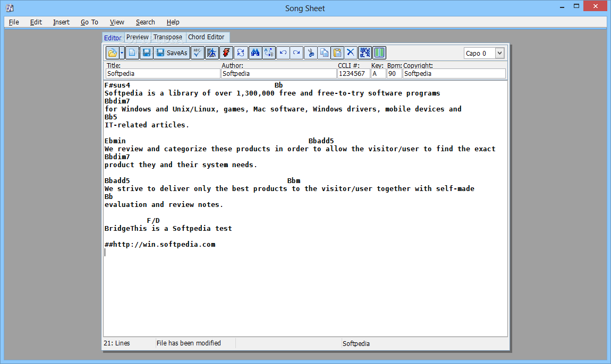Switch to the Transpose tab
The image size is (611, 364).
pyautogui.click(x=167, y=37)
